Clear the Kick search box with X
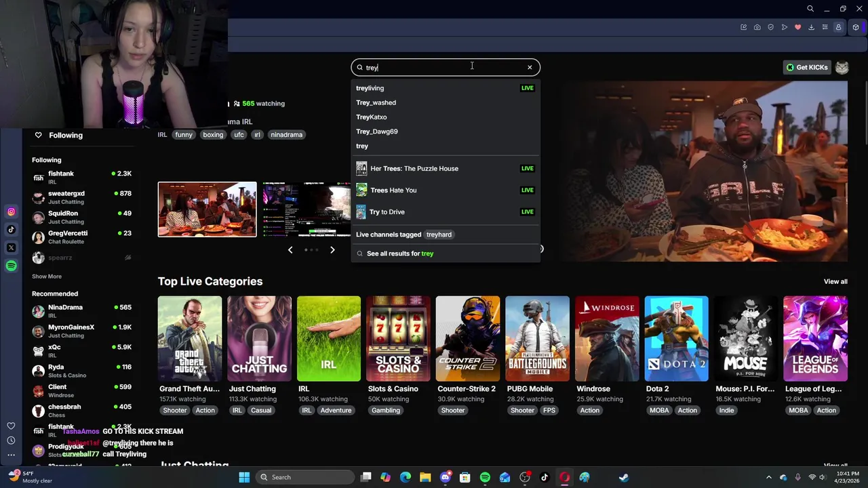 530,67
